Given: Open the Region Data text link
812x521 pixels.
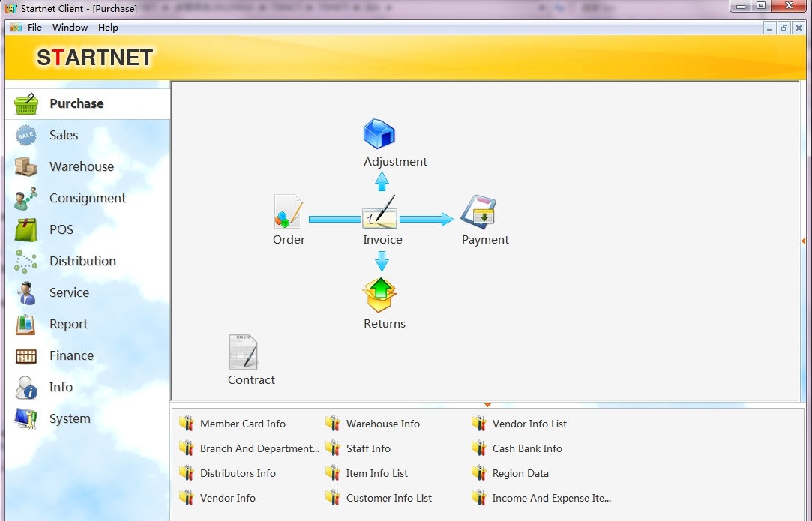Looking at the screenshot, I should click(x=520, y=473).
